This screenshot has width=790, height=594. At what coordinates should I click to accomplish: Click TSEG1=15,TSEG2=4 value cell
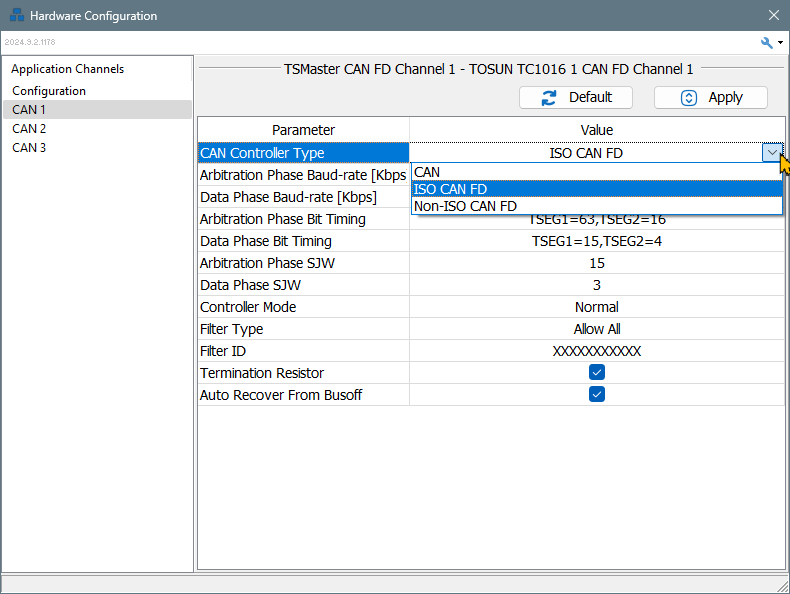(597, 241)
